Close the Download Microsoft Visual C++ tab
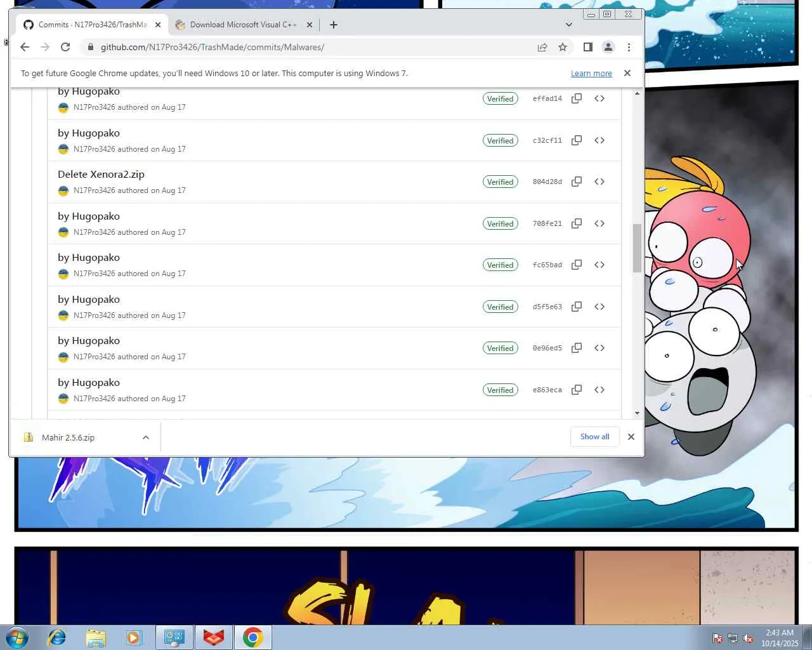The height and width of the screenshot is (650, 812). [x=310, y=25]
